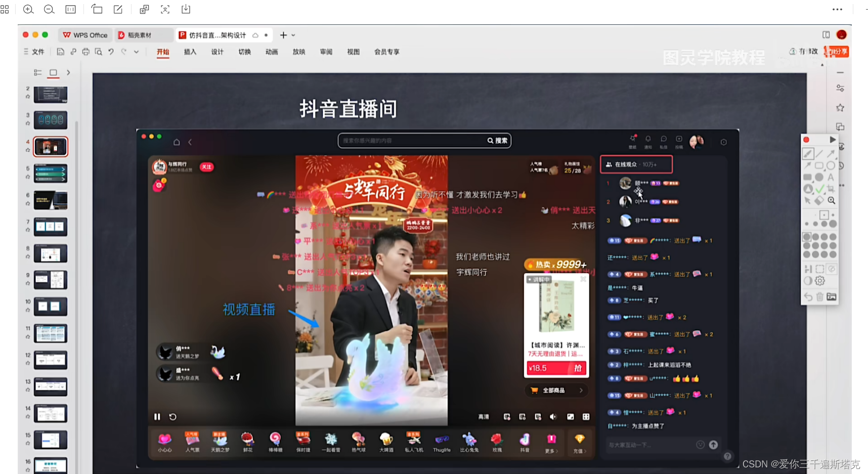Click the 搜索 search button
Image resolution: width=868 pixels, height=474 pixels.
tap(497, 141)
